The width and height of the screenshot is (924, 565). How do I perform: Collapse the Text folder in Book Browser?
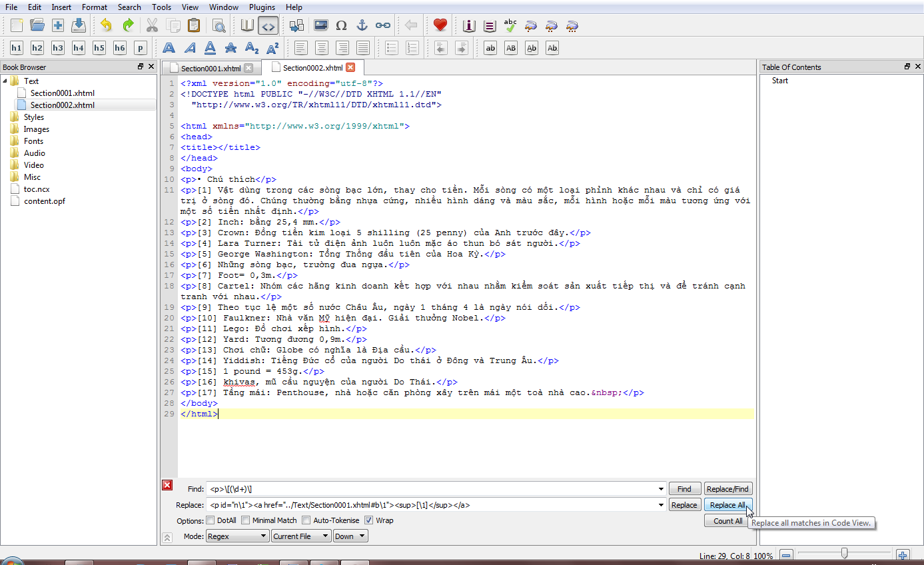pos(5,81)
